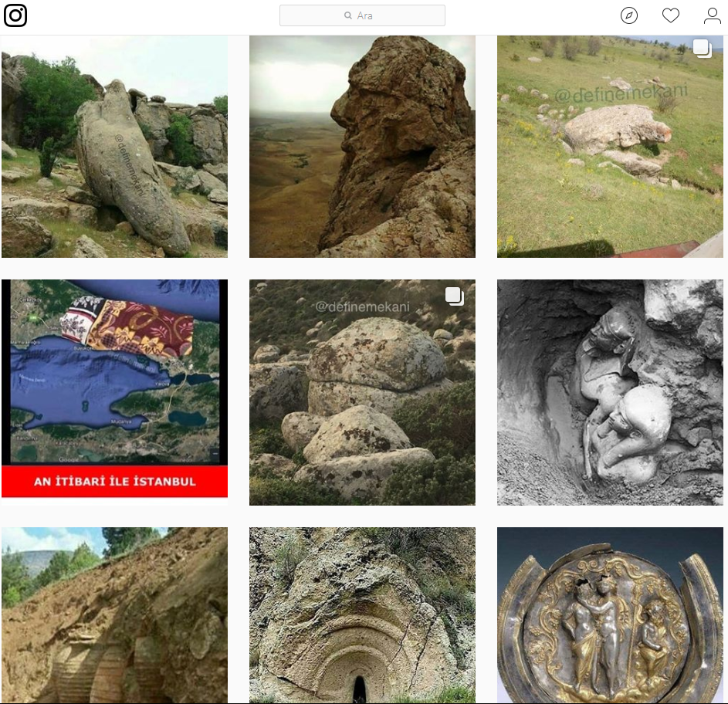Focus the Ara search field
This screenshot has width=728, height=704.
(x=371, y=15)
